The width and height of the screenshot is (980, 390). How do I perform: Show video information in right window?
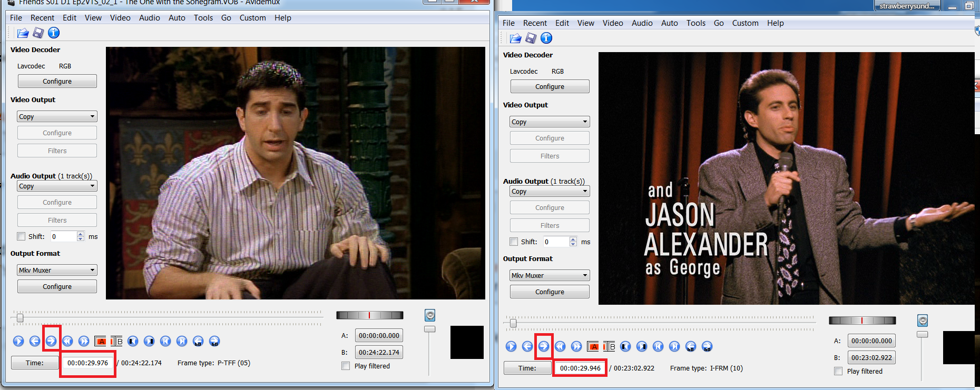[546, 38]
